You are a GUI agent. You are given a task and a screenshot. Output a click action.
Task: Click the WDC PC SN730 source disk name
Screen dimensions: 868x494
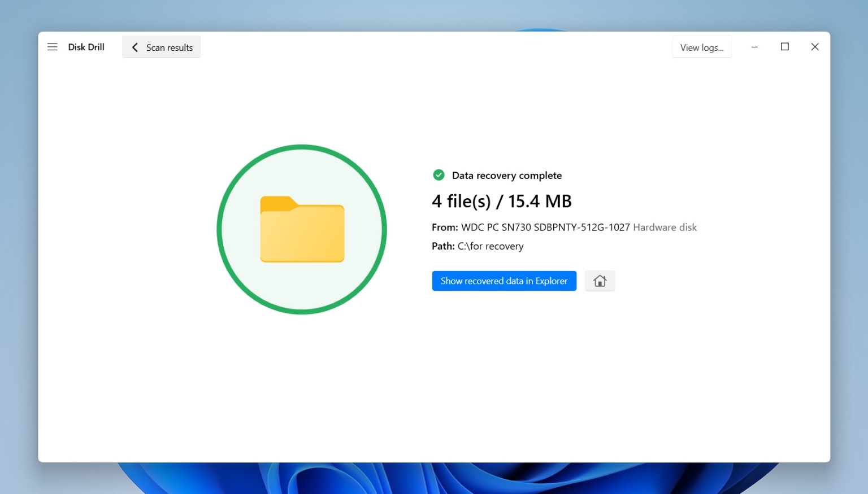[x=545, y=228]
